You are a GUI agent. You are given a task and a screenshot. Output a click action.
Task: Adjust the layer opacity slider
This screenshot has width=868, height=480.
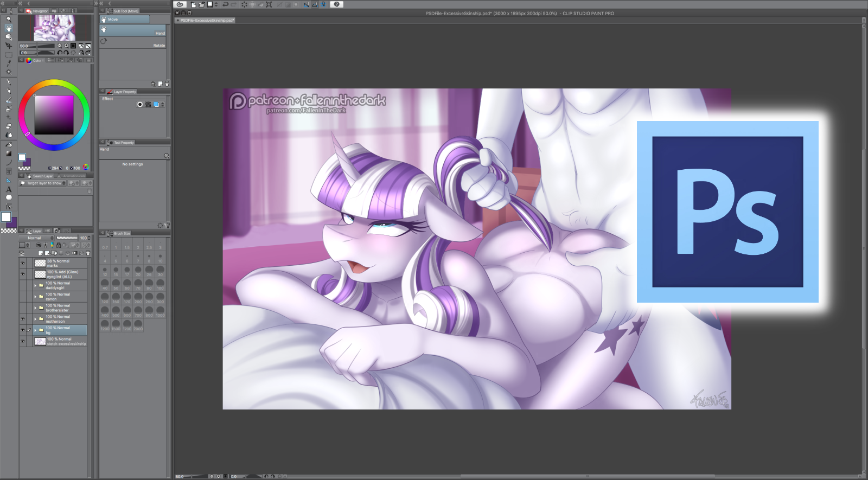click(67, 238)
